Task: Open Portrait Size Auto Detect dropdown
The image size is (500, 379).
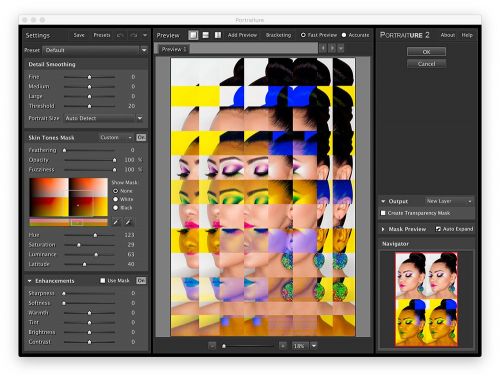Action: (x=104, y=118)
